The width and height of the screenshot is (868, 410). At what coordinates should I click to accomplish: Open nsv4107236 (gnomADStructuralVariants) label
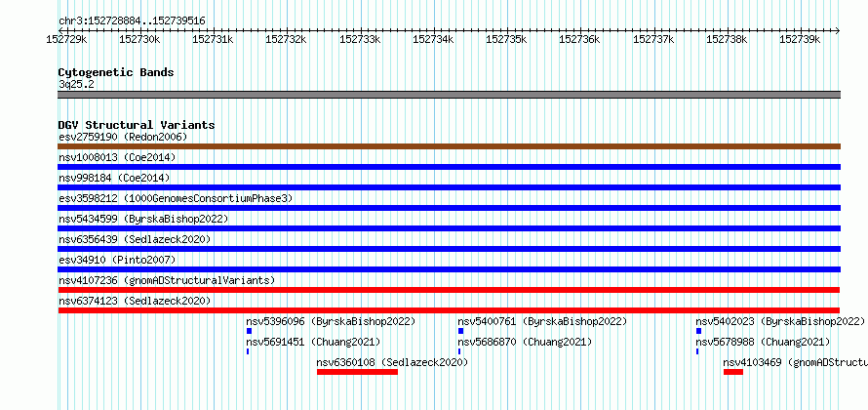click(167, 280)
